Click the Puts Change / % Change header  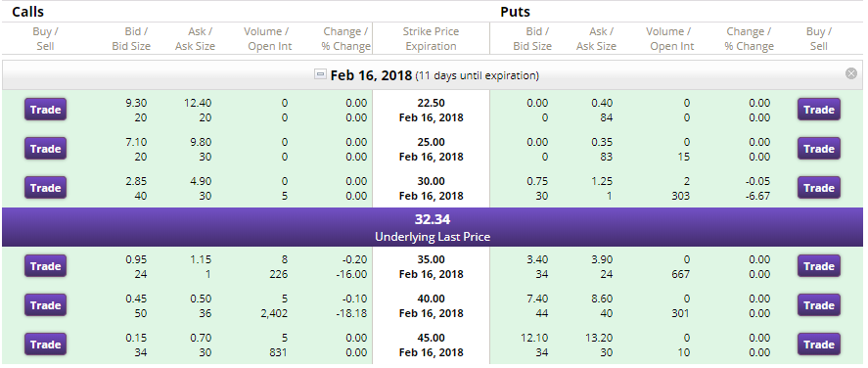click(x=749, y=39)
